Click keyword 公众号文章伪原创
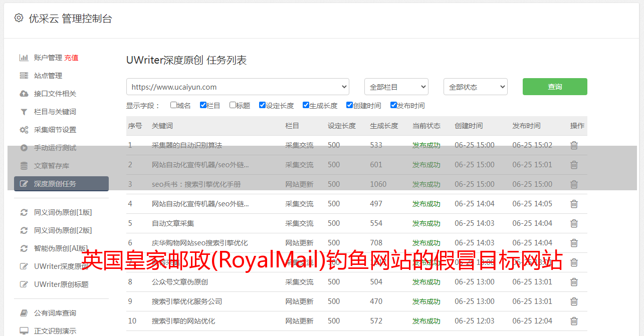The height and width of the screenshot is (336, 644). 180,282
